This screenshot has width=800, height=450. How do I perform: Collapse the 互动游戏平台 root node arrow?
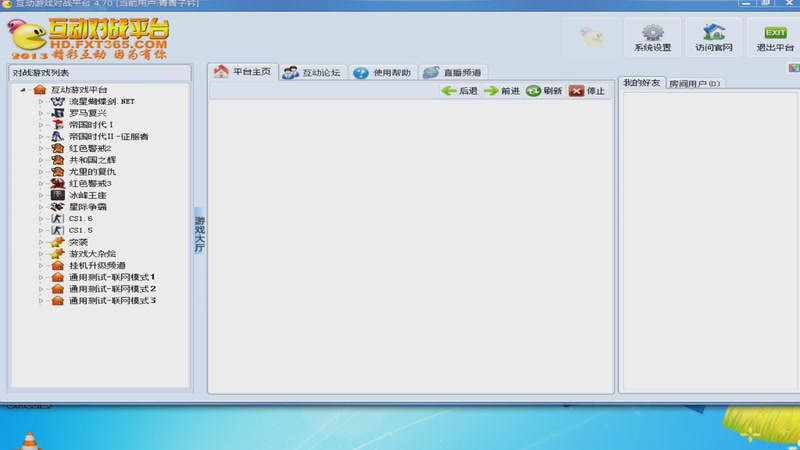pyautogui.click(x=23, y=90)
